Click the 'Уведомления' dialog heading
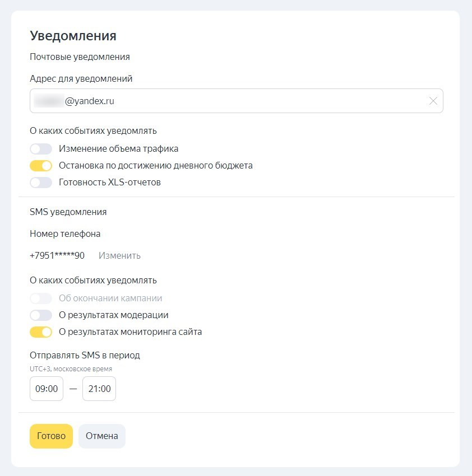This screenshot has height=476, width=472. (x=73, y=36)
